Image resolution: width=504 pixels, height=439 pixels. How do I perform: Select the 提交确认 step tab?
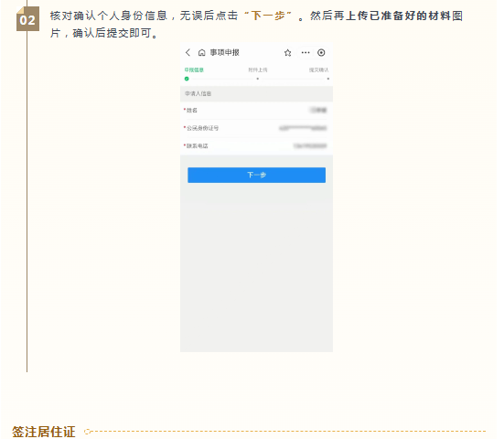pos(319,70)
